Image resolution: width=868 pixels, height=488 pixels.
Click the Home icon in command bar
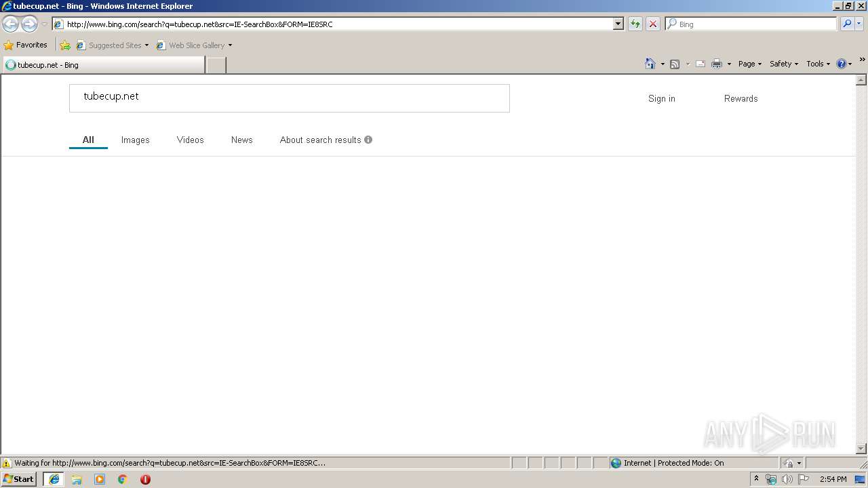tap(650, 64)
